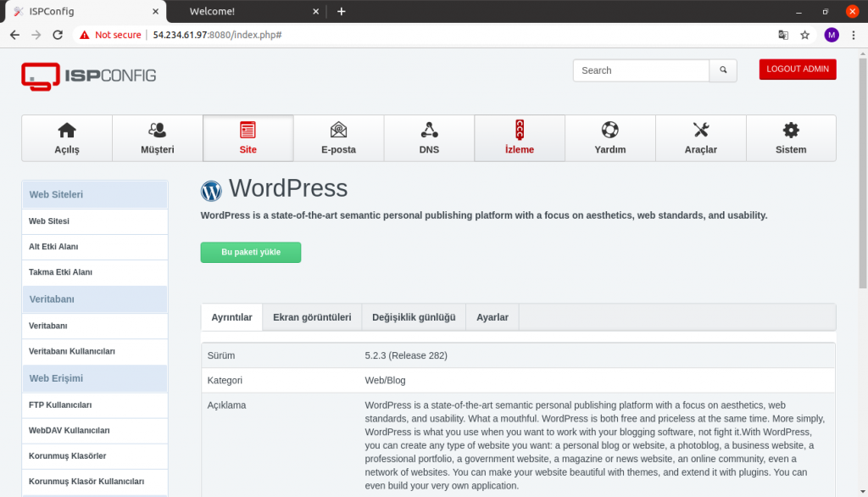
Task: Click the Sürüm row label
Action: 221,355
